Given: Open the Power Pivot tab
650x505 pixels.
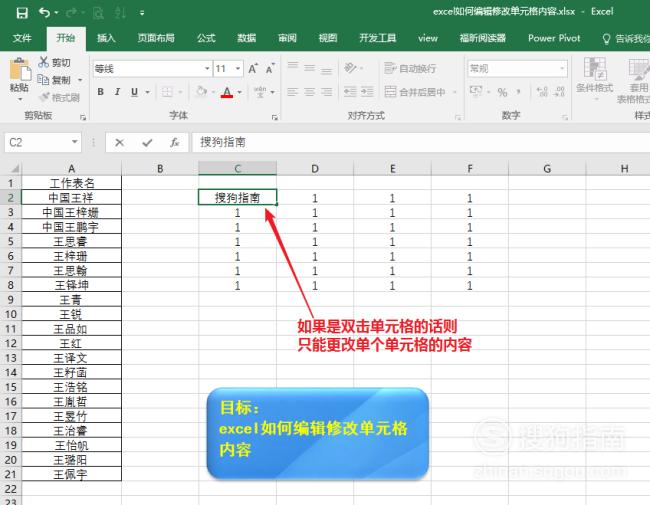Looking at the screenshot, I should [554, 38].
